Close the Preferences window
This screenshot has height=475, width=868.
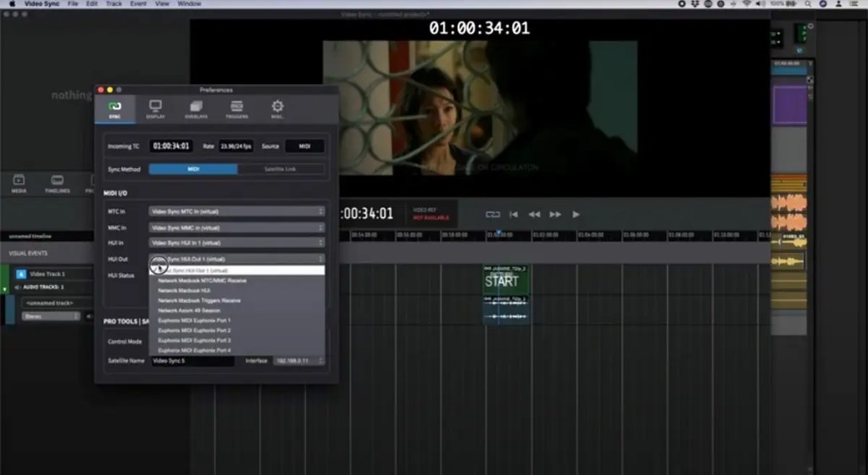pos(101,90)
